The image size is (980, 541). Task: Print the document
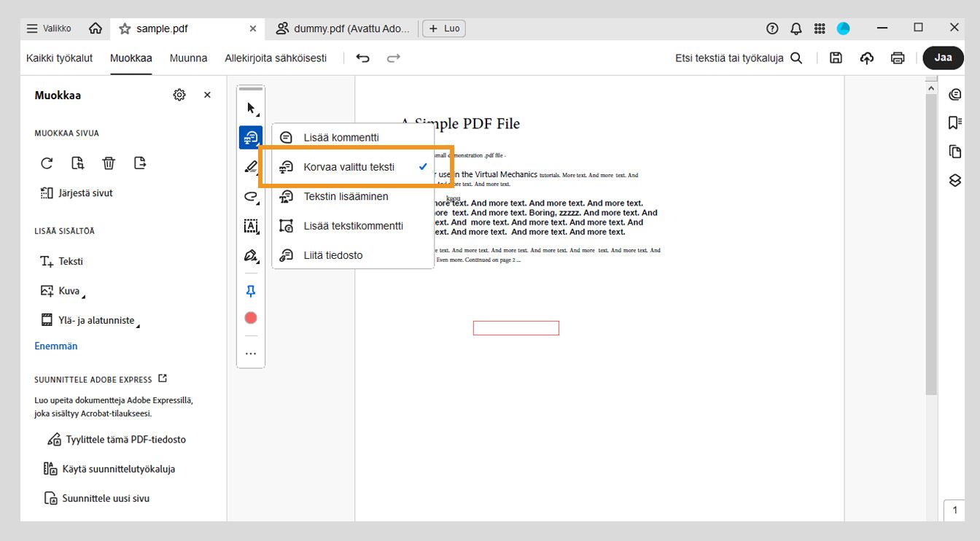click(898, 58)
